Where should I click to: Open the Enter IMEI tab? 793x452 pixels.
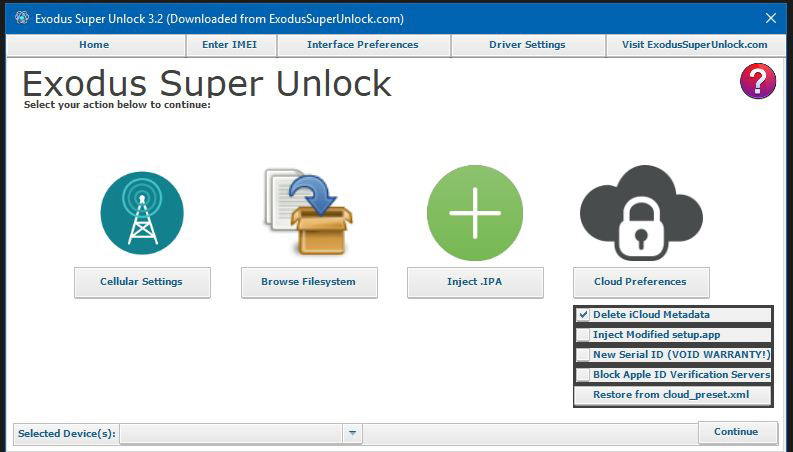click(x=231, y=45)
